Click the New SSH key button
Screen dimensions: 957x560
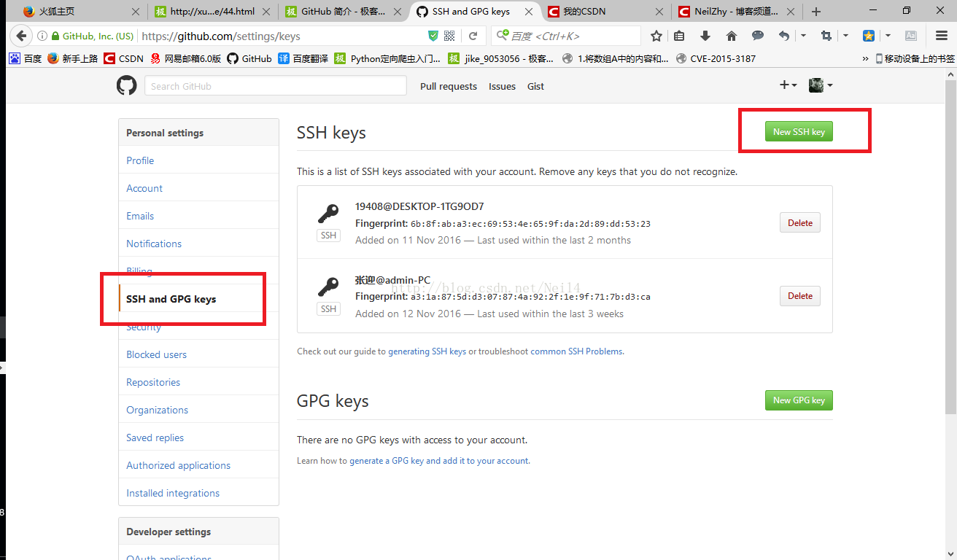pos(799,131)
